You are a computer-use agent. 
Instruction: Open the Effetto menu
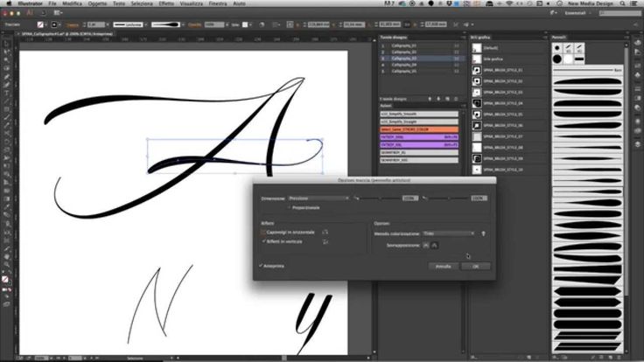click(166, 3)
